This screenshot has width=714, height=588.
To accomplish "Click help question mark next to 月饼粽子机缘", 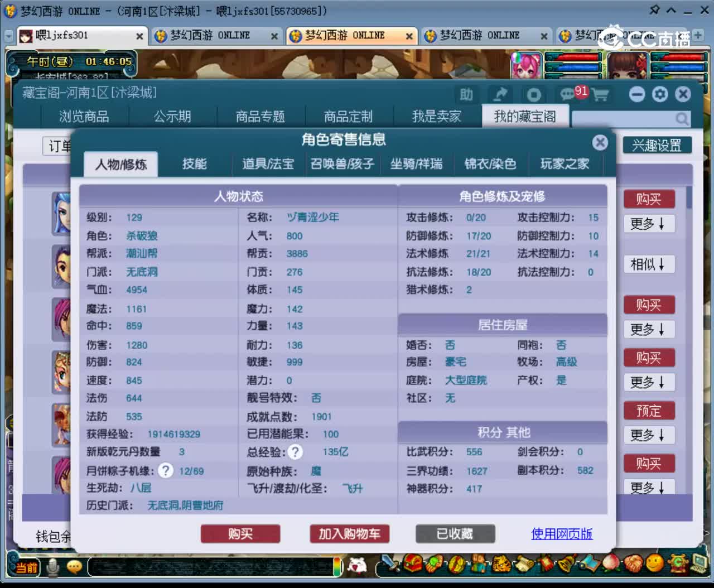I will pyautogui.click(x=165, y=470).
